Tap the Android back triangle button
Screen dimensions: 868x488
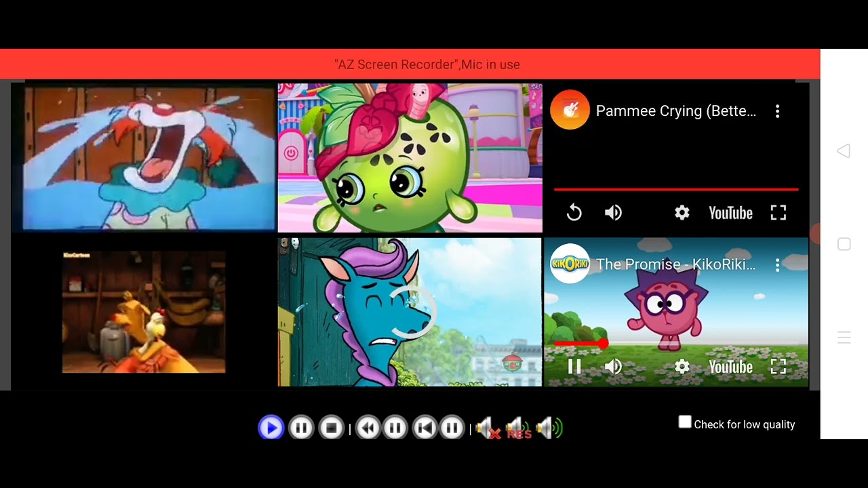coord(844,151)
